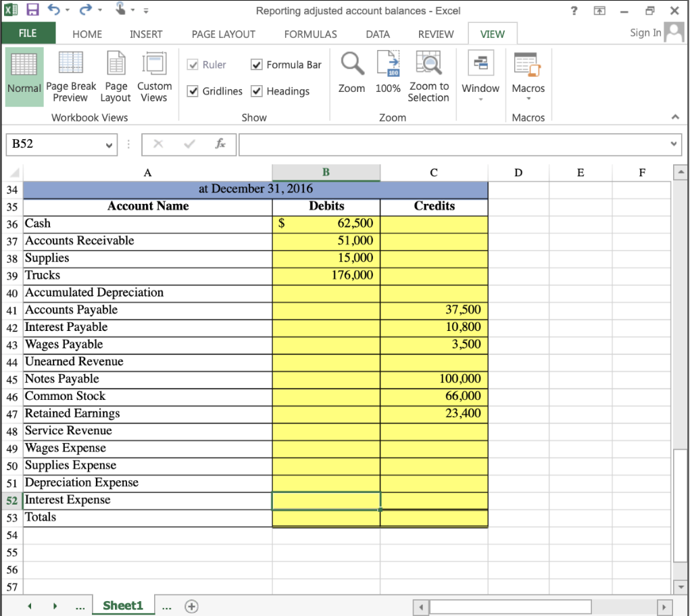This screenshot has width=692, height=616.
Task: Disable the Formula Bar checkbox
Action: (x=256, y=65)
